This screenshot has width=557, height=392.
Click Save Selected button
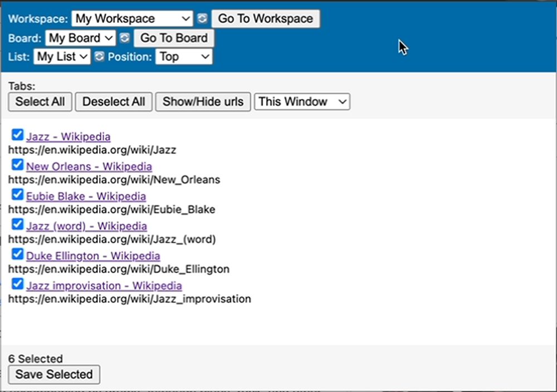[54, 374]
